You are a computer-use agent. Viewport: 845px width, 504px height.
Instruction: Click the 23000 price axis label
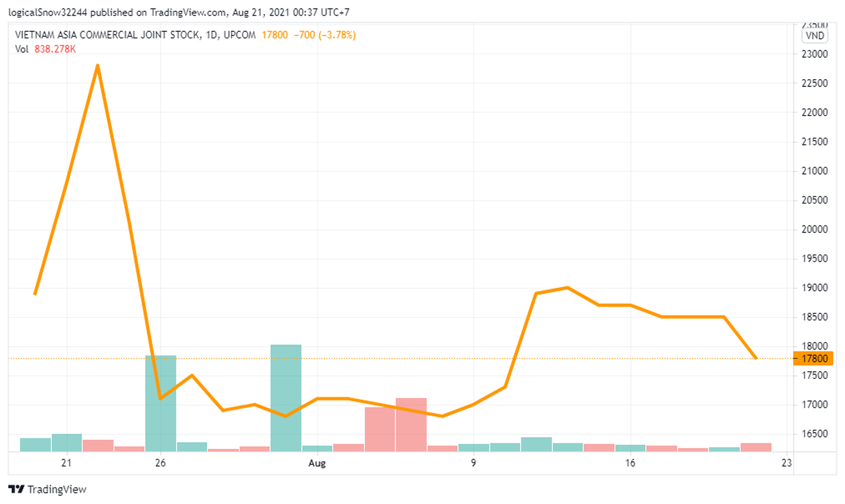814,54
